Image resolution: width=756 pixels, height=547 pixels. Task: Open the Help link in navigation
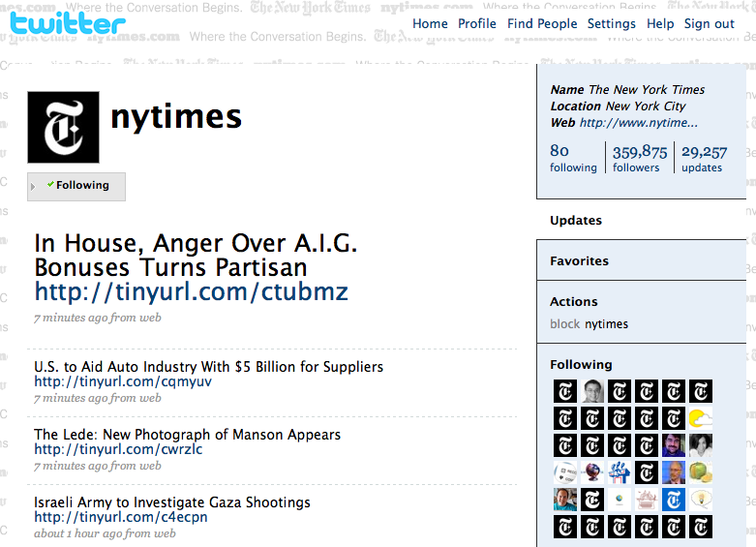[660, 23]
